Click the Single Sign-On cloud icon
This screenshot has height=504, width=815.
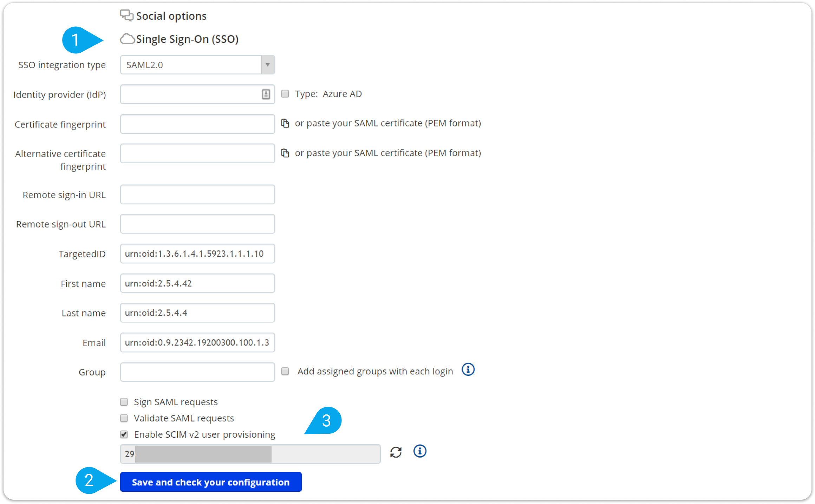pyautogui.click(x=127, y=39)
